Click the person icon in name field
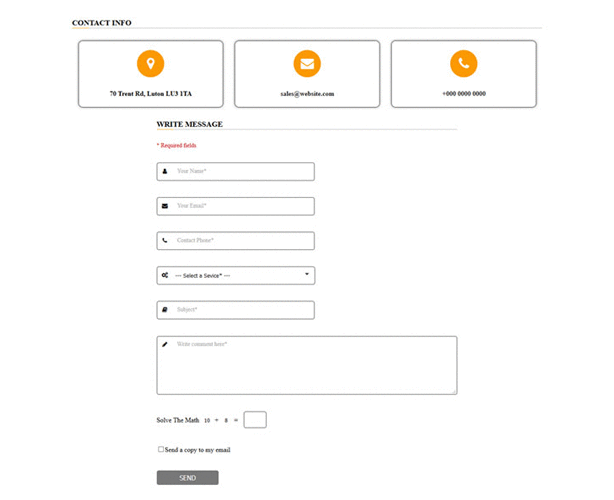614x500 pixels. pyautogui.click(x=165, y=171)
